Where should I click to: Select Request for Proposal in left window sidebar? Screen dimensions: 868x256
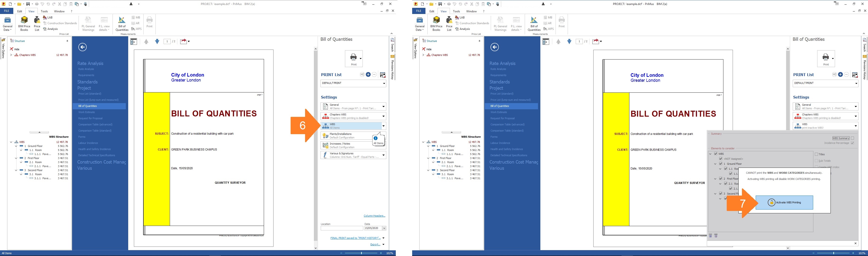(x=90, y=118)
